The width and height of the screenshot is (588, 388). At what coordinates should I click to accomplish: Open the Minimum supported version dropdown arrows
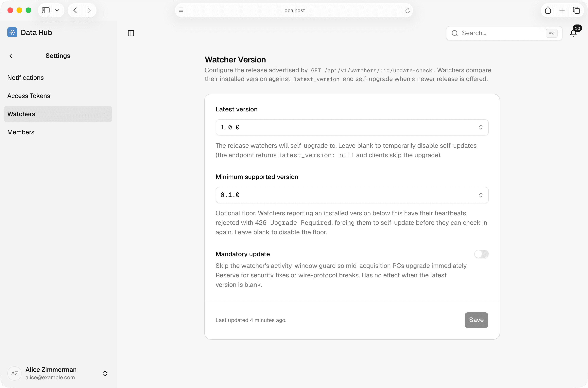[x=481, y=195]
